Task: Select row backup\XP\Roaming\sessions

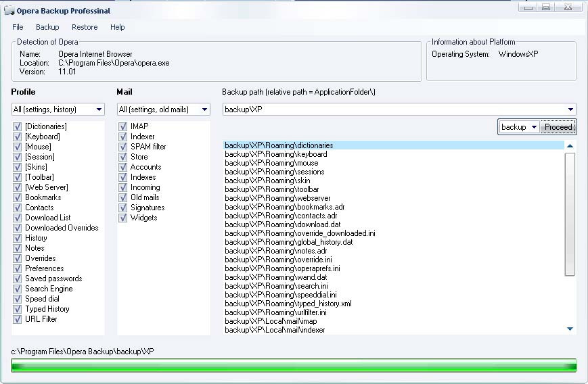Action: 394,172
